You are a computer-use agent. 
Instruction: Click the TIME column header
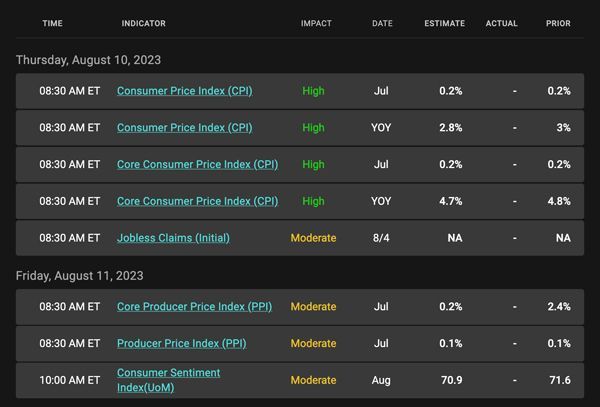point(52,23)
